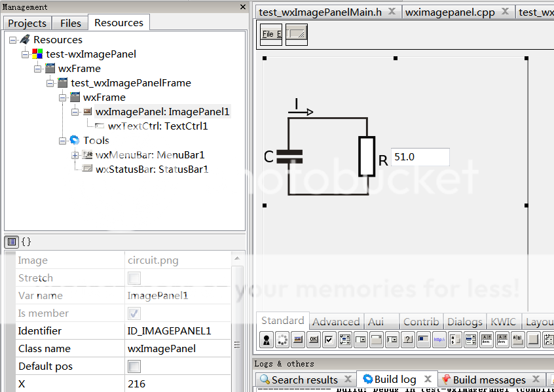Viewport: 554px width, 392px height.
Task: Collapse the wxImagePanel: ImagePanel1 node
Action: tap(75, 112)
